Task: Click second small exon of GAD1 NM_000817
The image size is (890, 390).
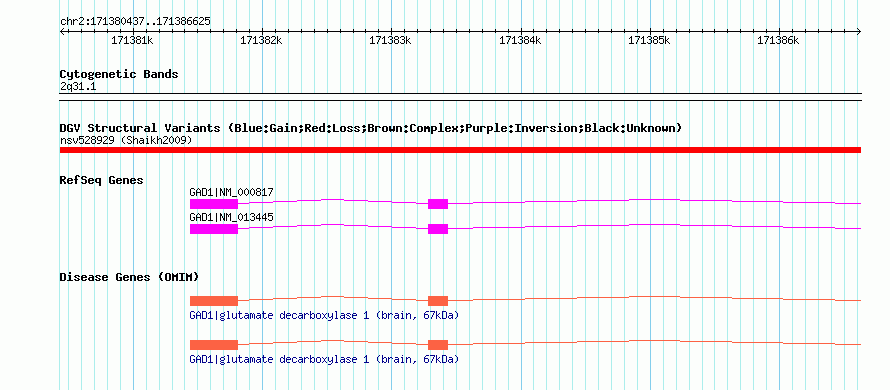Action: pos(438,204)
